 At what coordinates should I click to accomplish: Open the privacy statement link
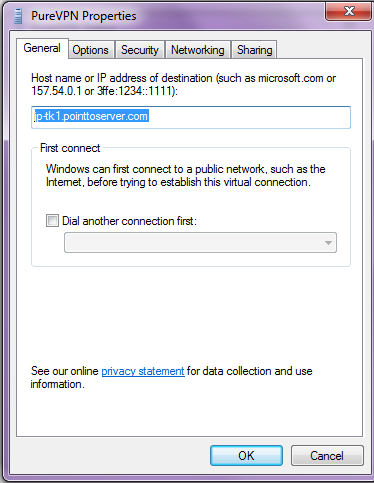tap(143, 371)
